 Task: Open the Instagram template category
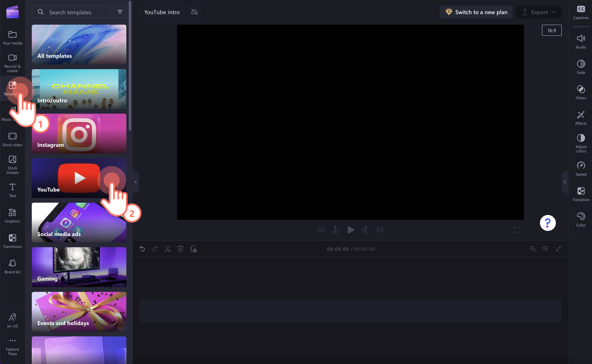pyautogui.click(x=79, y=134)
